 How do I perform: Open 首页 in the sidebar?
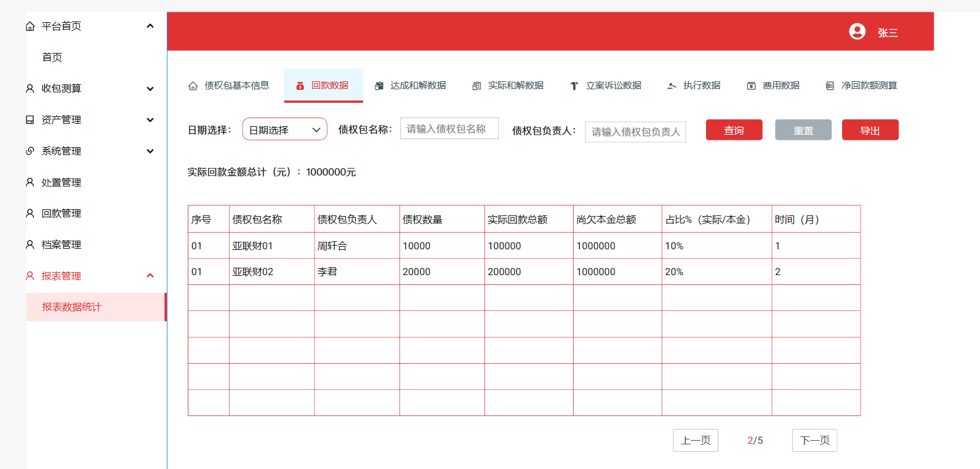click(52, 57)
